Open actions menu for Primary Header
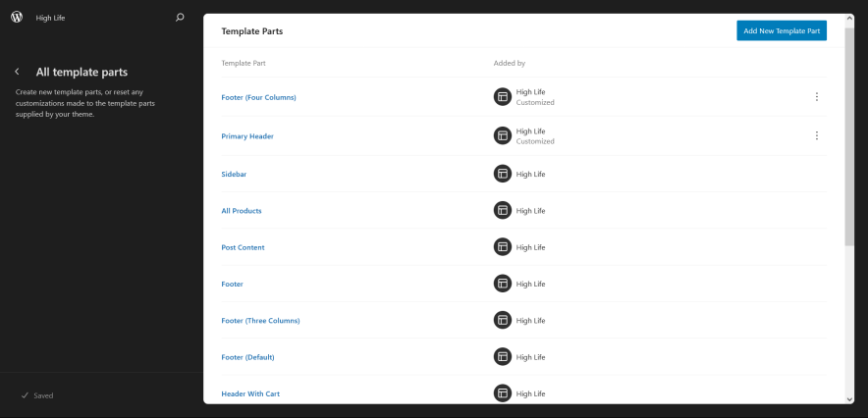The width and height of the screenshot is (868, 418). click(x=816, y=135)
